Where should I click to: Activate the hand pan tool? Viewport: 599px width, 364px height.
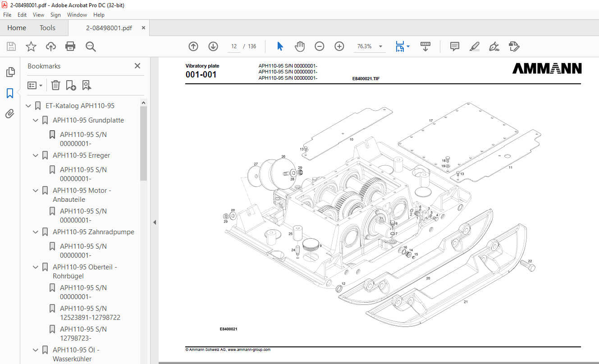tap(300, 46)
